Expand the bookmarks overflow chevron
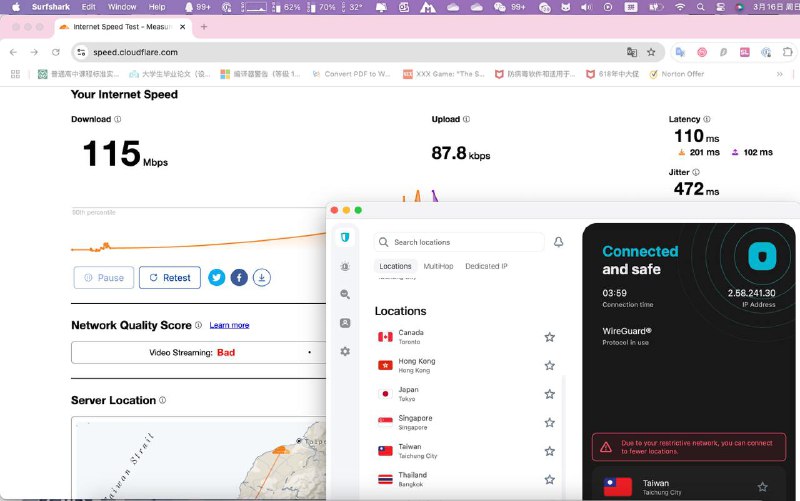This screenshot has width=800, height=501. [x=780, y=74]
